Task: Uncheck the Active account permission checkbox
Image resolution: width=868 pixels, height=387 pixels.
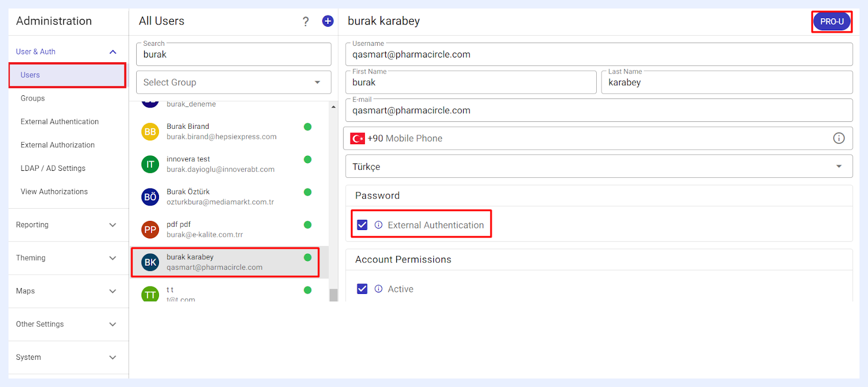Action: click(362, 289)
